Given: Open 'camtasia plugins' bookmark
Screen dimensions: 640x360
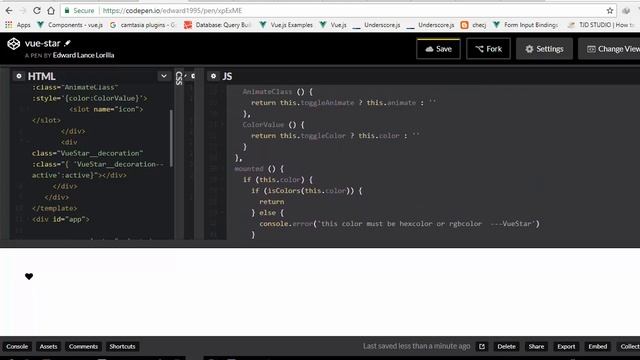Looking at the screenshot, I should click(x=142, y=25).
